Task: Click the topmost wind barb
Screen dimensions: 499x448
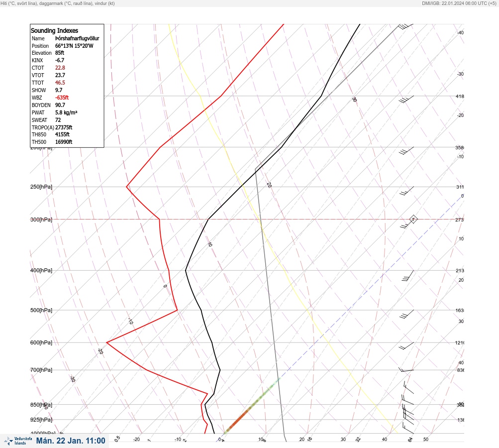Action: 406,26
